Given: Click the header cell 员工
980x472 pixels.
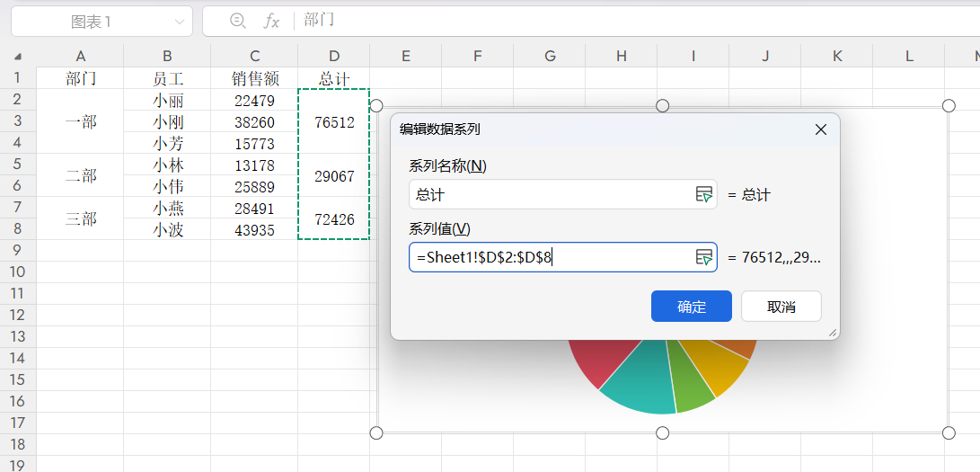Looking at the screenshot, I should click(167, 78).
